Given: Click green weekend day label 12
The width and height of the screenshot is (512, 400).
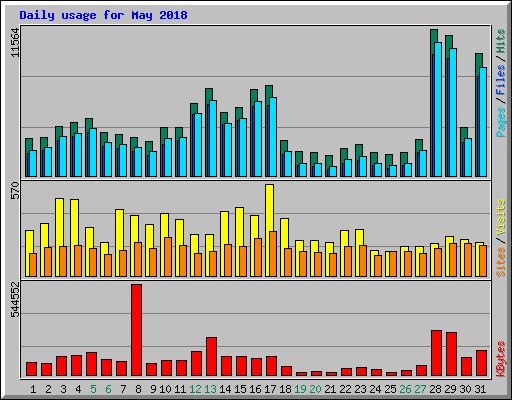Looking at the screenshot, I should [195, 389].
